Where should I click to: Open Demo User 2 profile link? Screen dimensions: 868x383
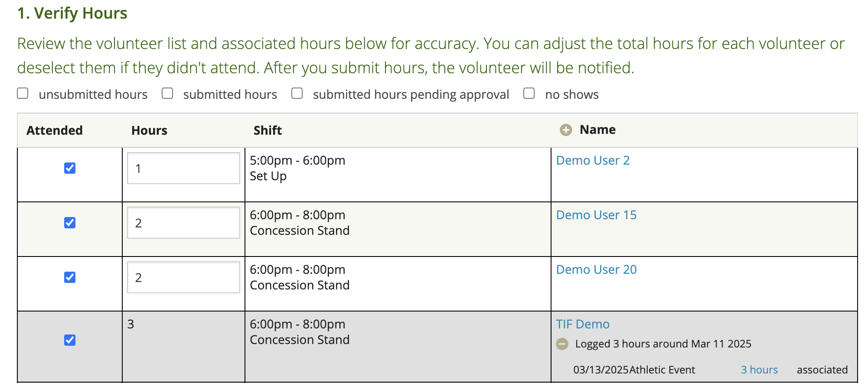click(x=593, y=161)
